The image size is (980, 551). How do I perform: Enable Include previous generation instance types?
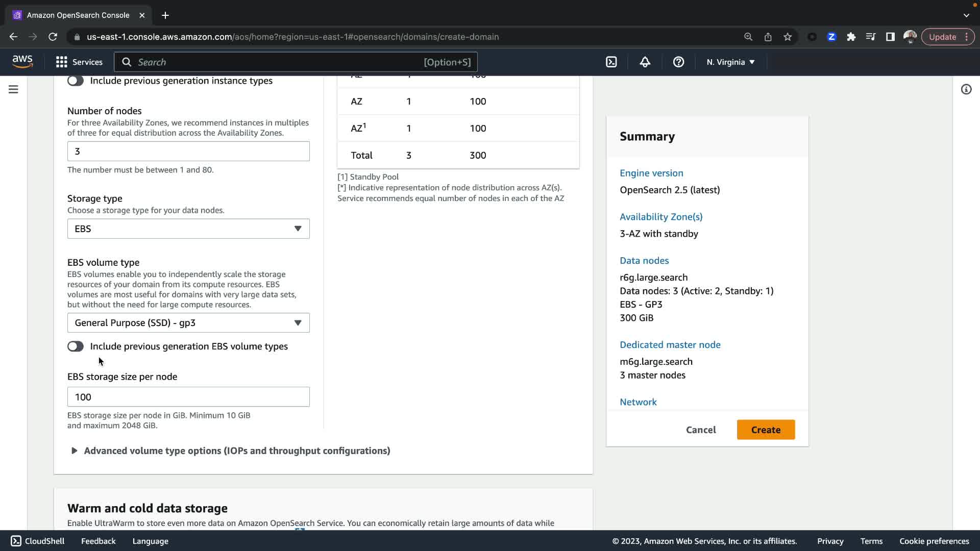(76, 81)
